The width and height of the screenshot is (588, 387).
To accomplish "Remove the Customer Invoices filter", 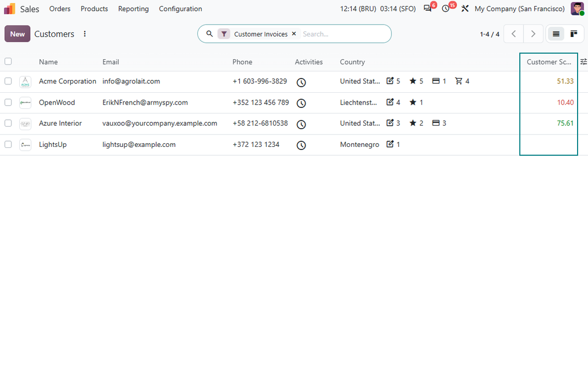I will click(294, 34).
